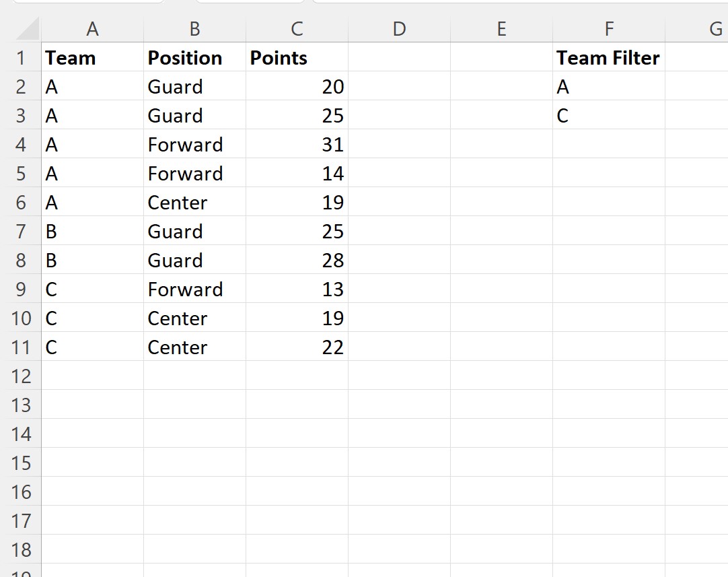Select column E header
728x577 pixels.
[x=501, y=29]
